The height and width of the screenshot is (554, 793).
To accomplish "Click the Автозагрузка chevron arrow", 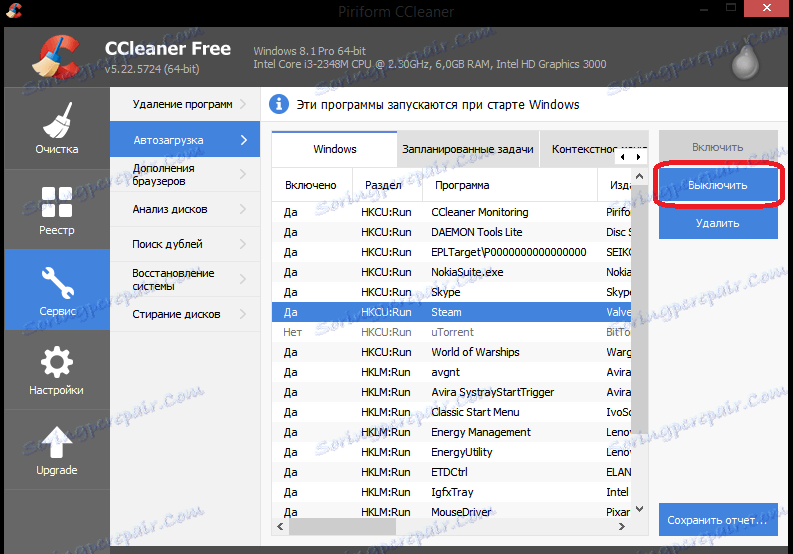I will [x=244, y=140].
